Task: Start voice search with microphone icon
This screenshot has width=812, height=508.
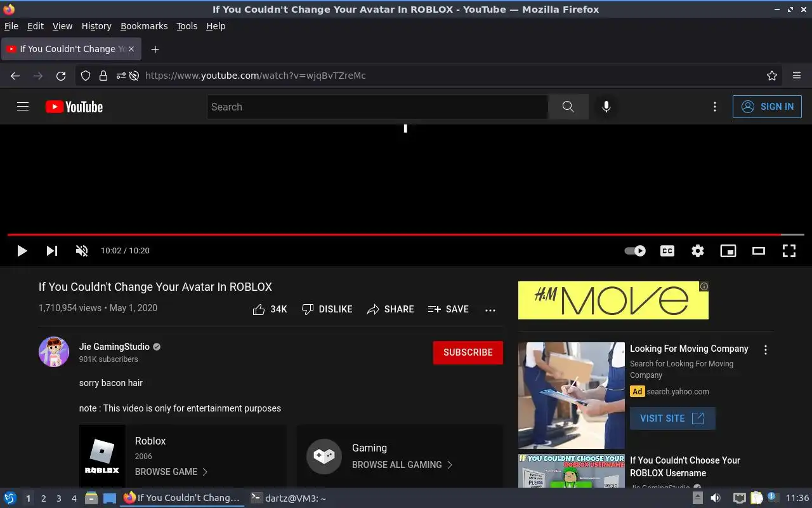Action: pos(606,107)
